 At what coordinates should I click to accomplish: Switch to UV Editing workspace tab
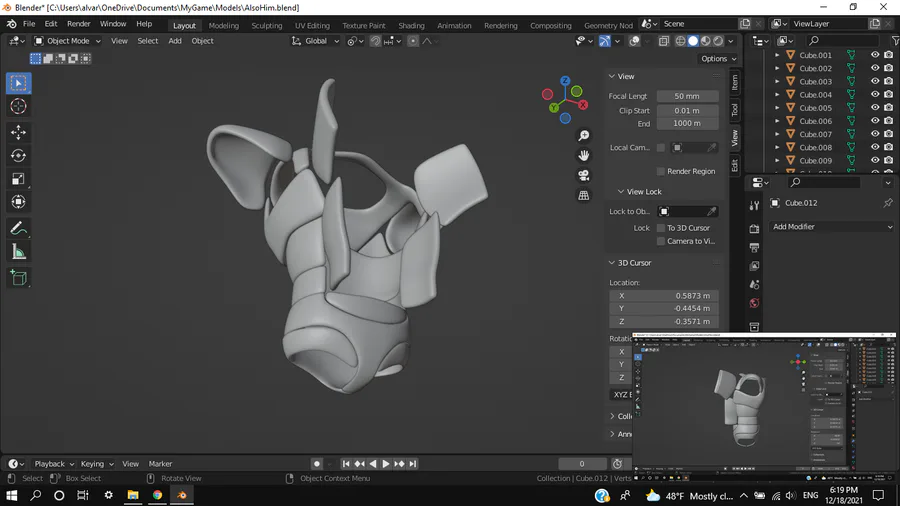[312, 25]
